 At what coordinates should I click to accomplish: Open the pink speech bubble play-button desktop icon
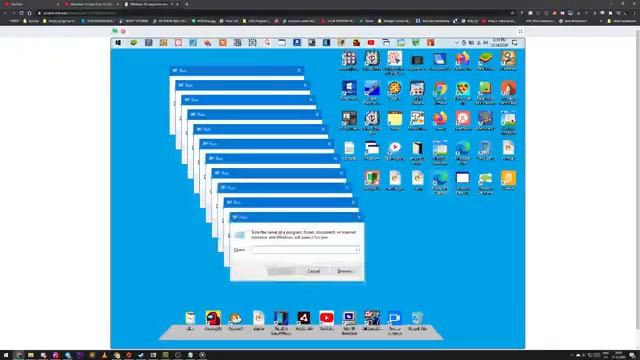(395, 148)
